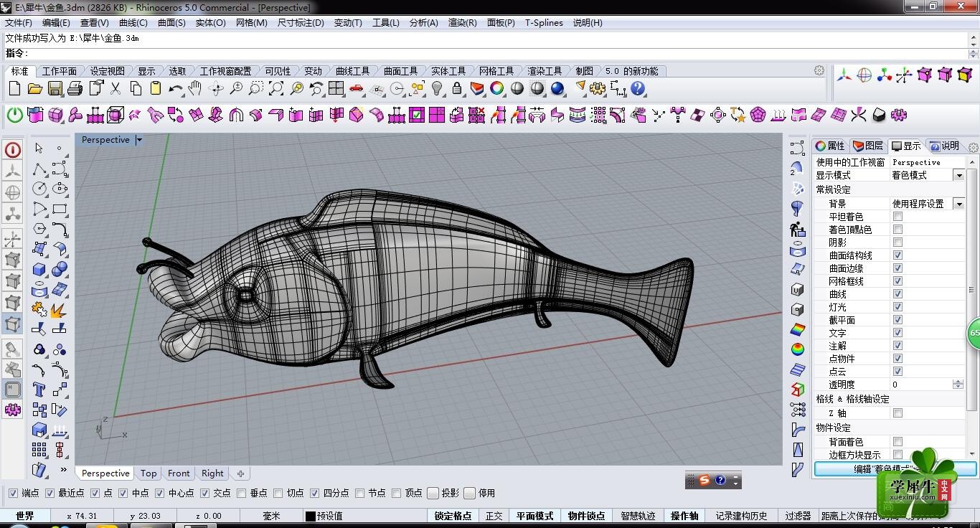Screen dimensions: 980x528
Task: Click the 透明度 spinner arrows
Action: coord(958,385)
